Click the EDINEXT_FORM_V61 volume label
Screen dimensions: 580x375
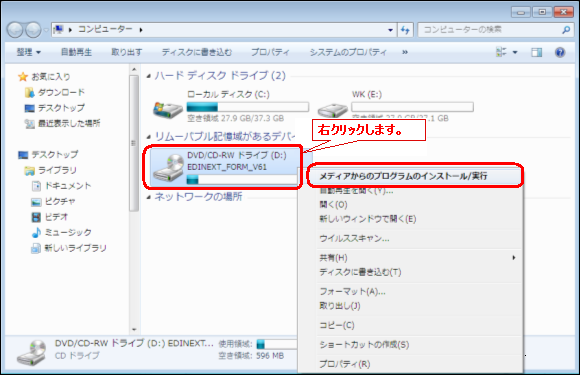pos(227,167)
